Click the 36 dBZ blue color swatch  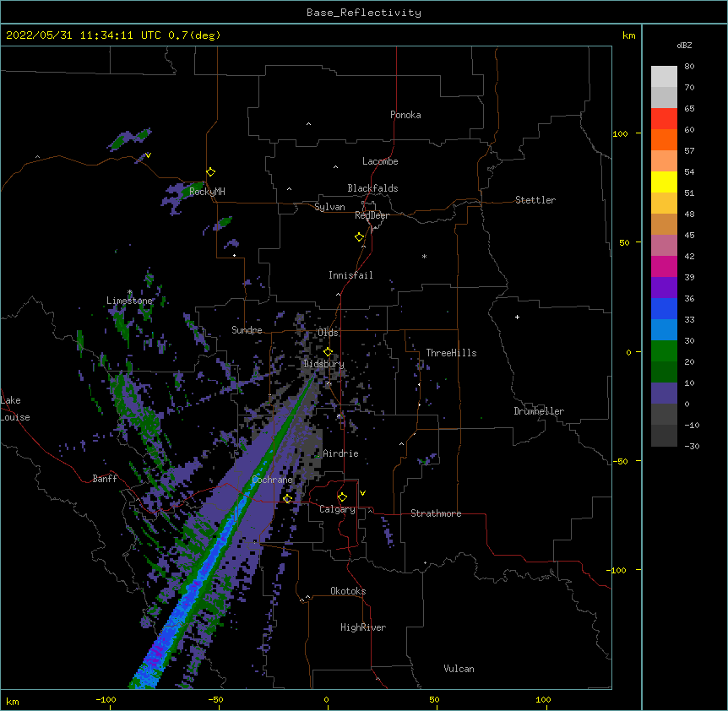point(664,308)
